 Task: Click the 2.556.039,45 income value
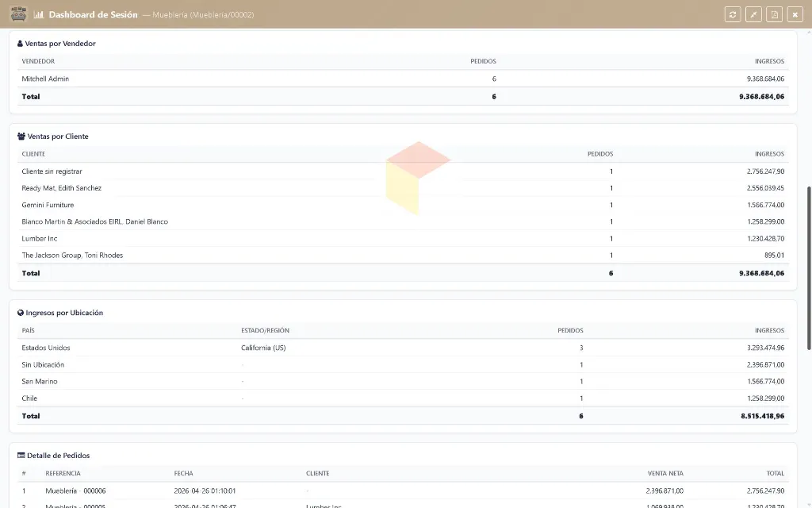[765, 188]
